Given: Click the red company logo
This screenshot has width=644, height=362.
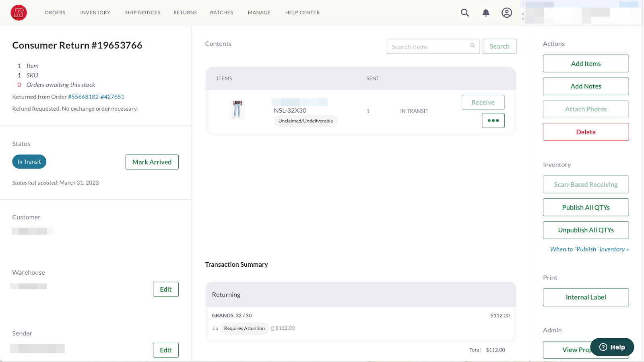Looking at the screenshot, I should click(x=18, y=12).
